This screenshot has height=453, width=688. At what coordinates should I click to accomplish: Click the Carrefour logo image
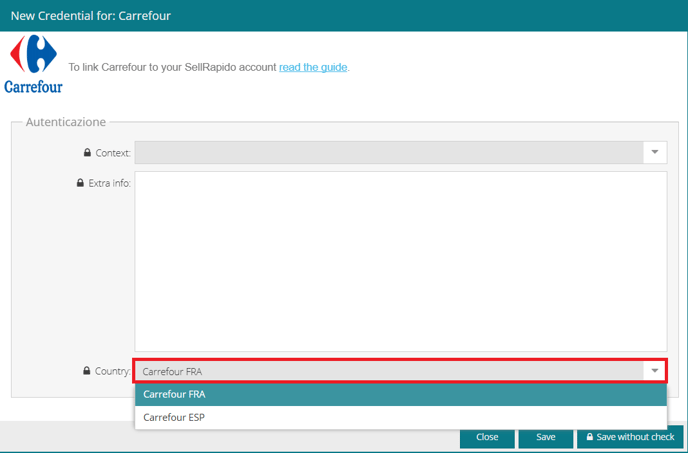click(x=33, y=64)
